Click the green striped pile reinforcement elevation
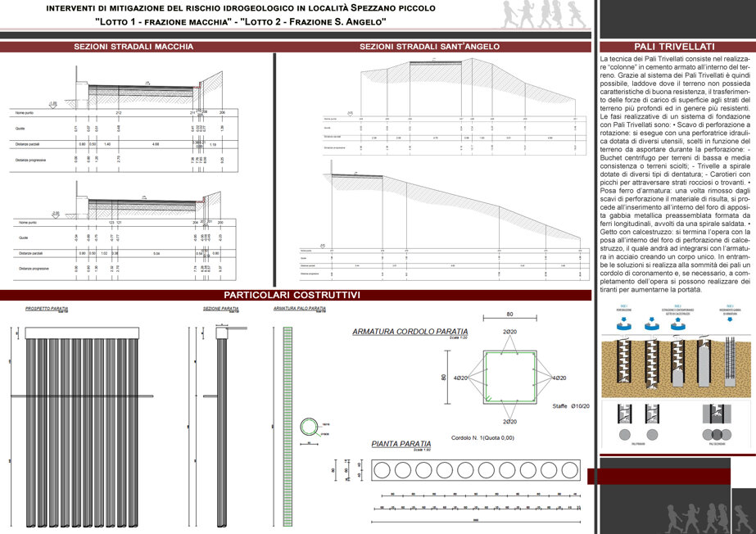Screen dimensions: 756x534 point(287,427)
